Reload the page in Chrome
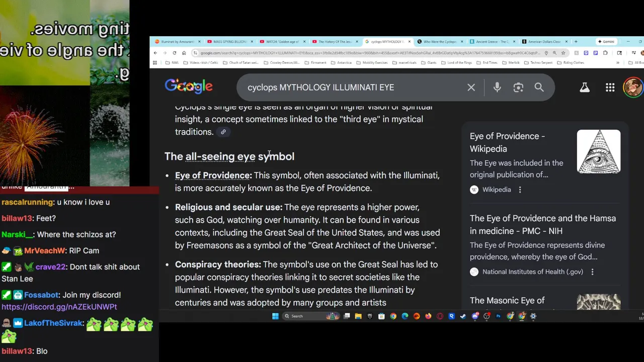644x362 pixels. click(175, 53)
